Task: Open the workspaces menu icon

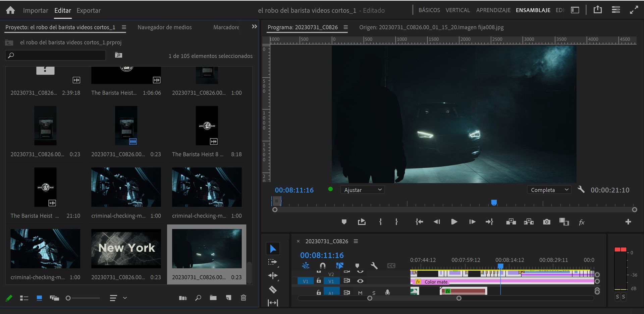Action: click(x=616, y=10)
